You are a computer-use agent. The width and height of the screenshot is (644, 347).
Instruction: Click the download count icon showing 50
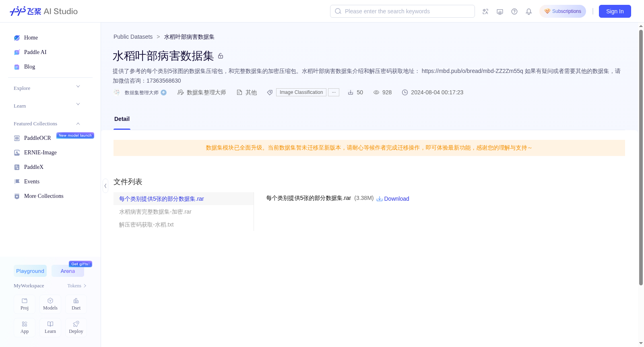pyautogui.click(x=351, y=92)
